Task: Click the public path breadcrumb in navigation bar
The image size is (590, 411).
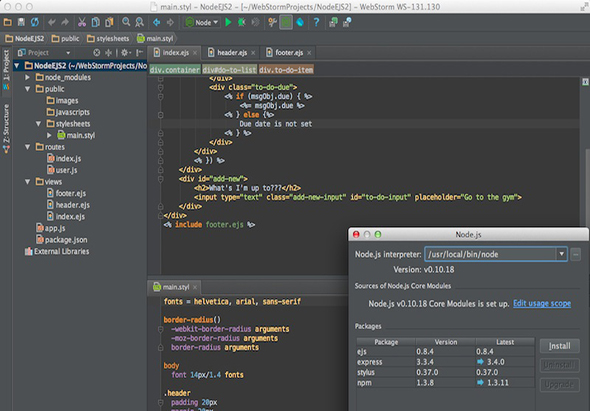Action: pos(65,38)
